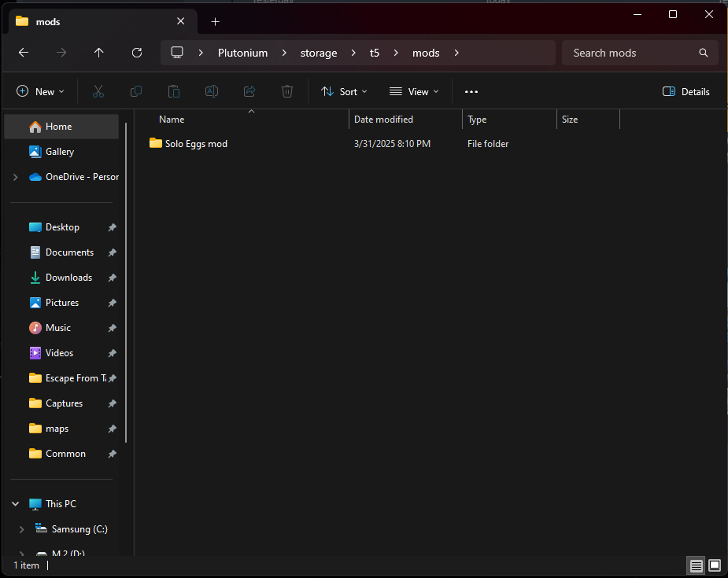Open the See more ellipsis menu

[471, 91]
